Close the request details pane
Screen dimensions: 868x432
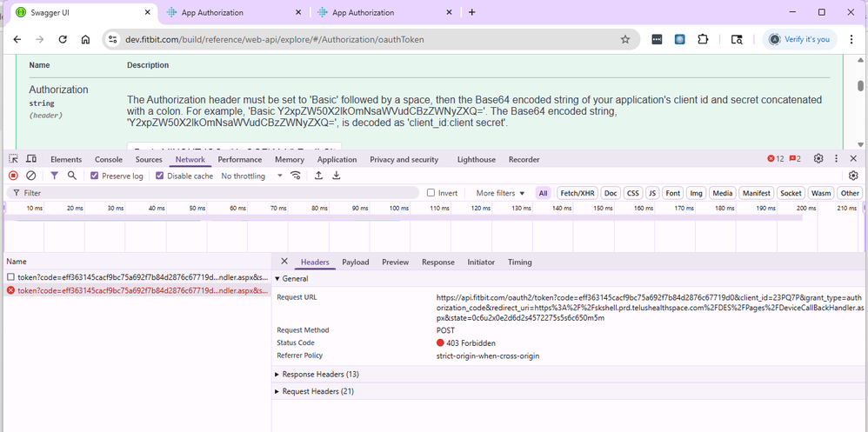pyautogui.click(x=284, y=262)
